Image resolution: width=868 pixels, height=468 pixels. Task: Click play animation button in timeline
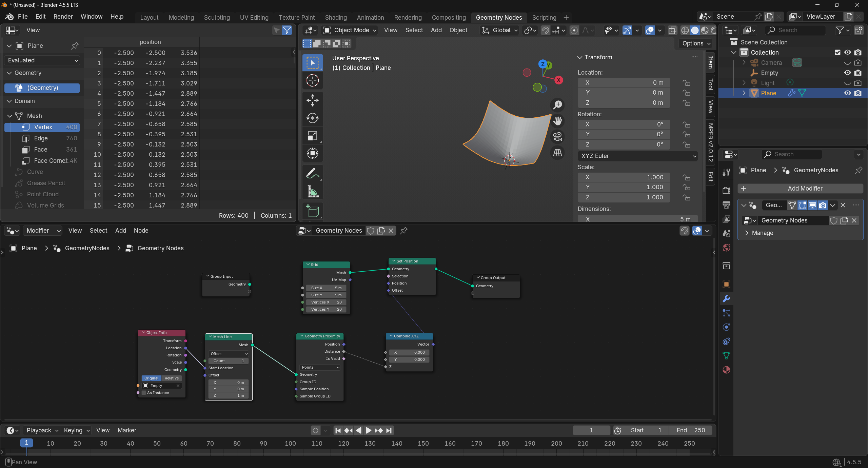tap(369, 430)
